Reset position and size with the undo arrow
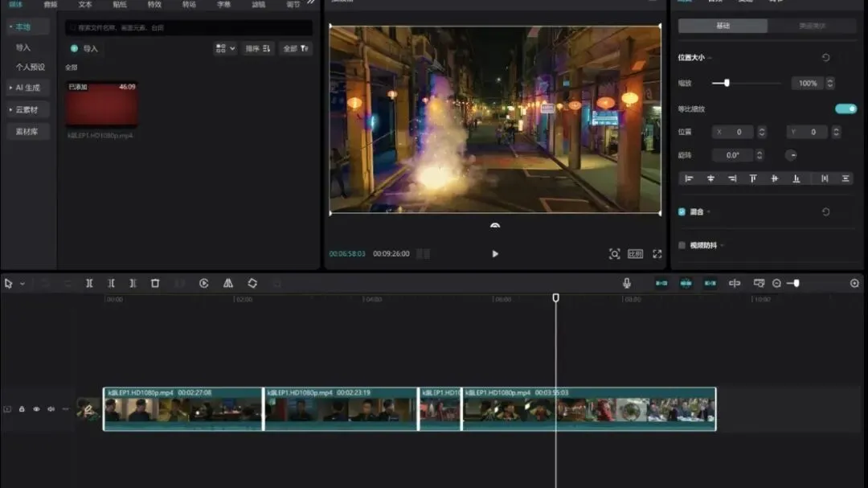Screen dimensions: 868x488 click(x=825, y=58)
